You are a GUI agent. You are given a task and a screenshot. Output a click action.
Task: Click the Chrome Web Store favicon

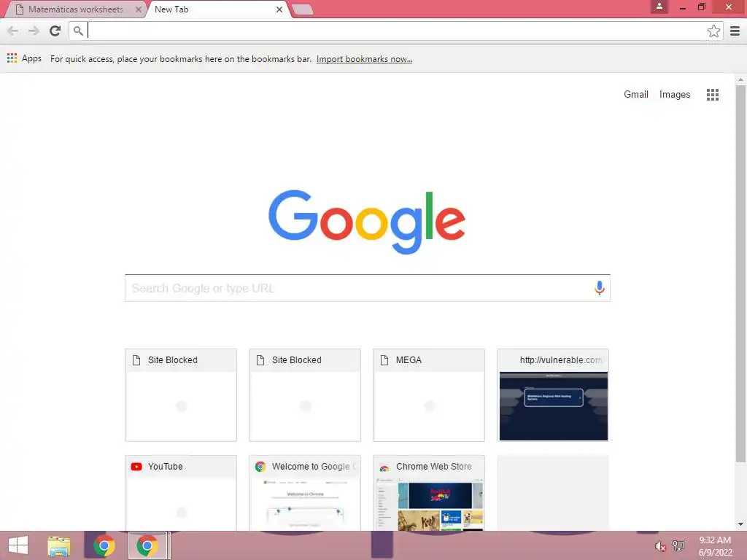coord(384,467)
